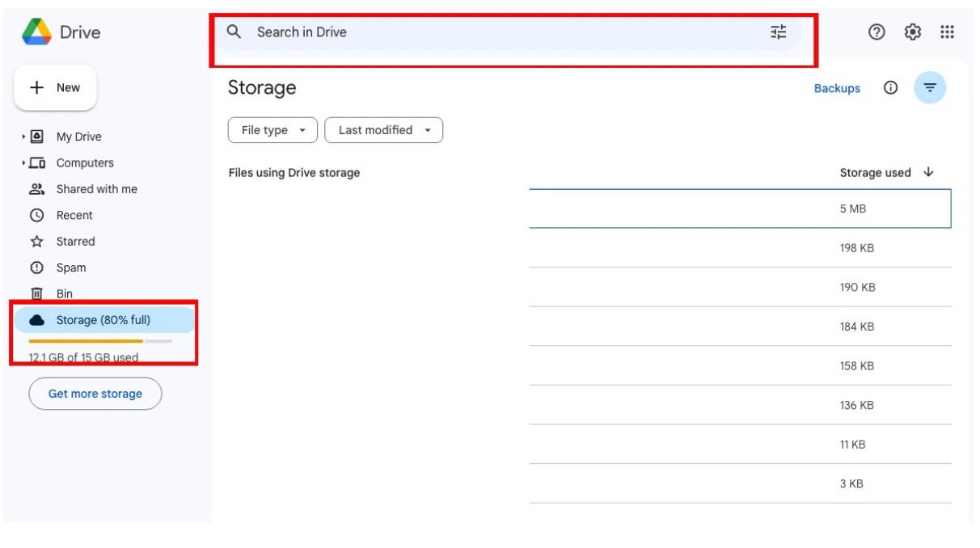
Task: Open the Help question mark icon
Action: tap(877, 32)
